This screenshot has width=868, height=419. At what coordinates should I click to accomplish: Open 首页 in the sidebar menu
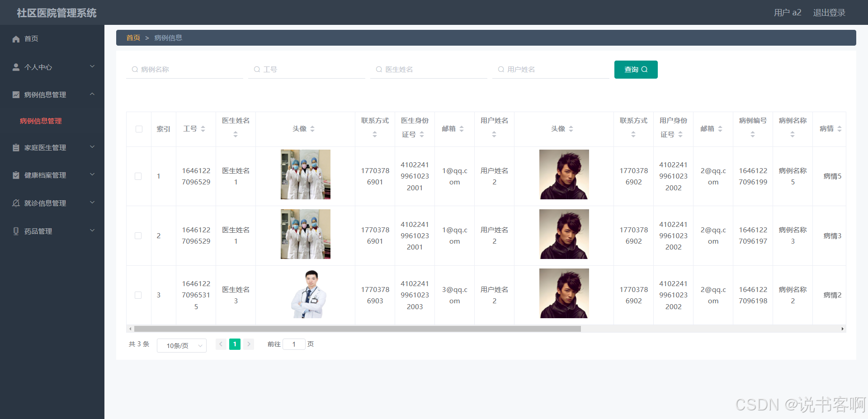pyautogui.click(x=52, y=39)
